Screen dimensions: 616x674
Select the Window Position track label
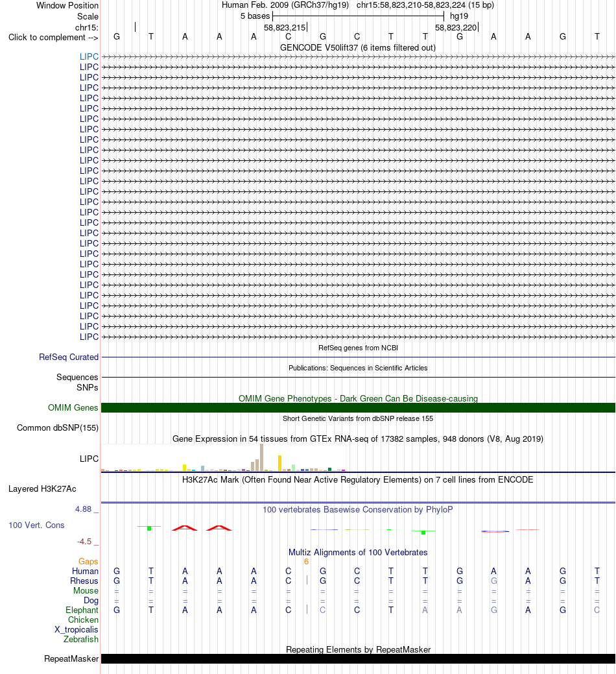pos(67,6)
